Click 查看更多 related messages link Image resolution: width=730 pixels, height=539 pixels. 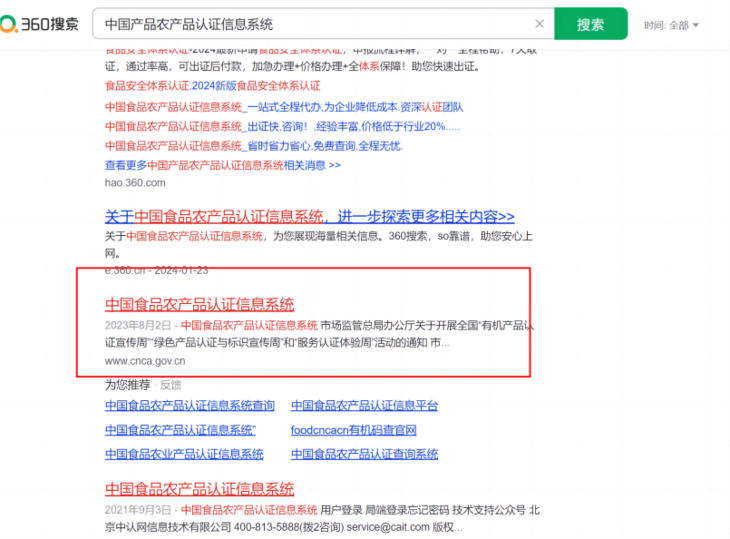pyautogui.click(x=222, y=165)
